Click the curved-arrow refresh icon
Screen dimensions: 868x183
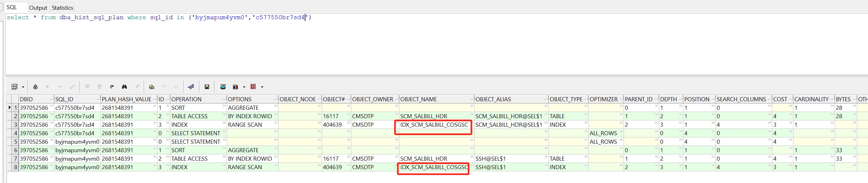click(x=112, y=87)
